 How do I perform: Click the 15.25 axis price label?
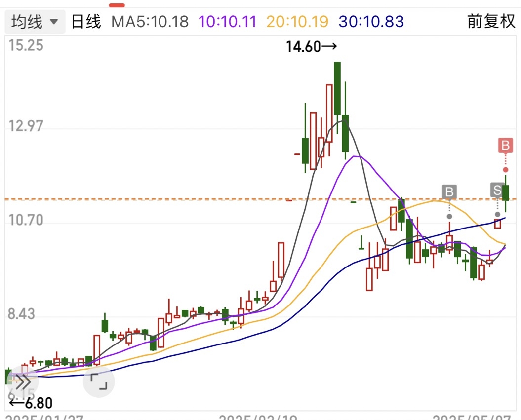26,45
